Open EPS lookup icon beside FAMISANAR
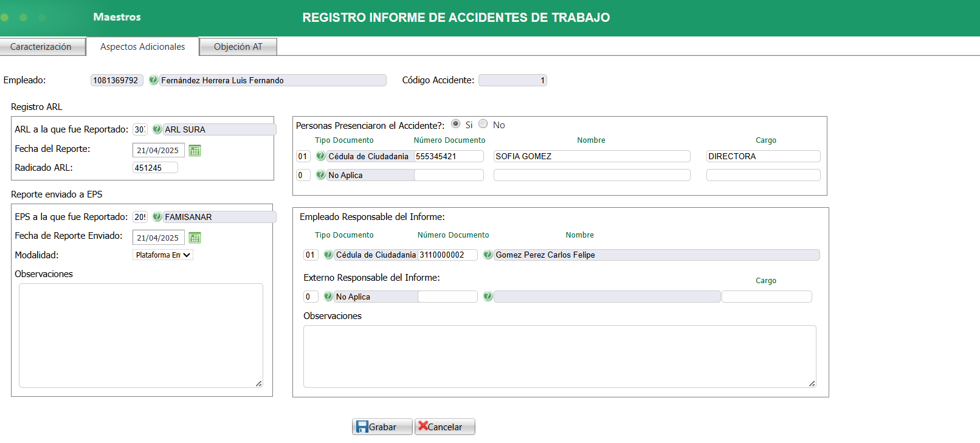980x443 pixels. pyautogui.click(x=157, y=217)
